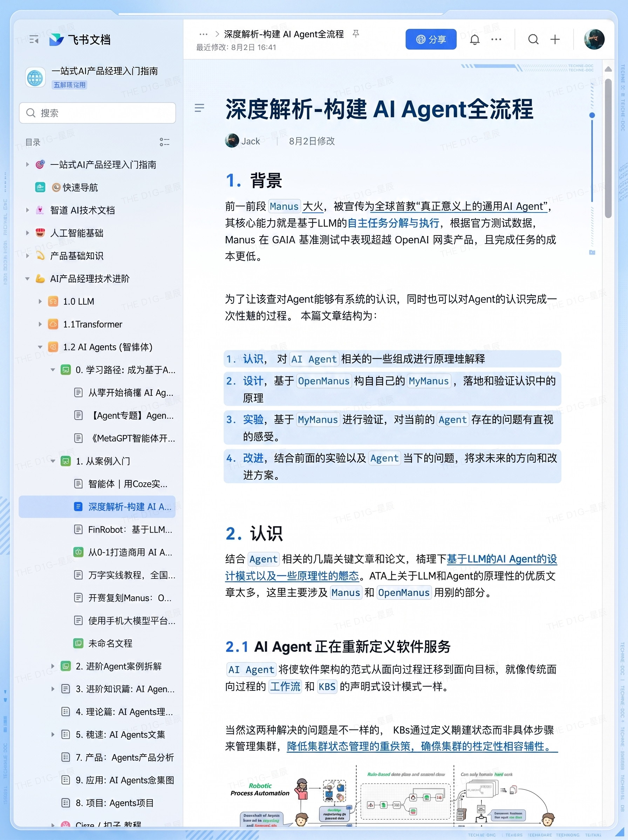The height and width of the screenshot is (840, 628).
Task: Expand 5. 䄸违: AI Agents文集 node
Action: pyautogui.click(x=53, y=734)
